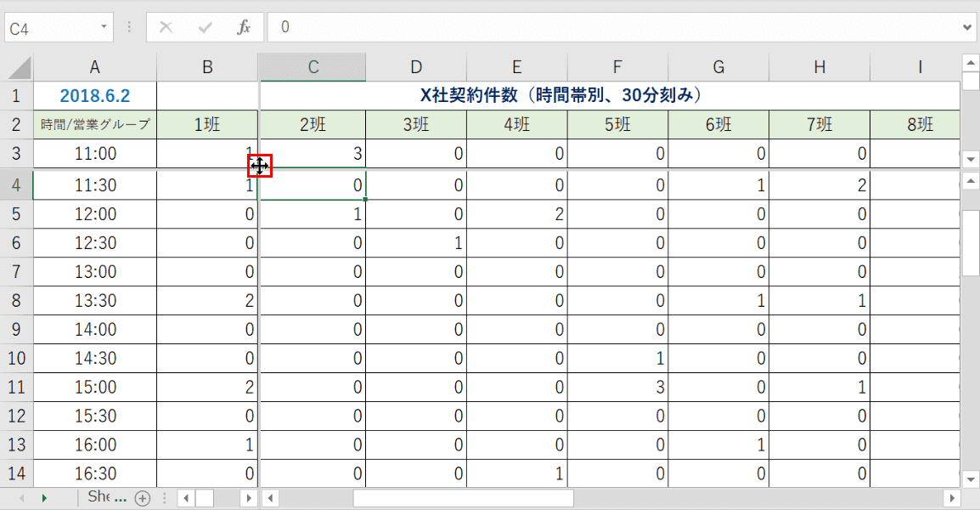
Task: Select cell C3 containing 3
Action: [x=313, y=153]
